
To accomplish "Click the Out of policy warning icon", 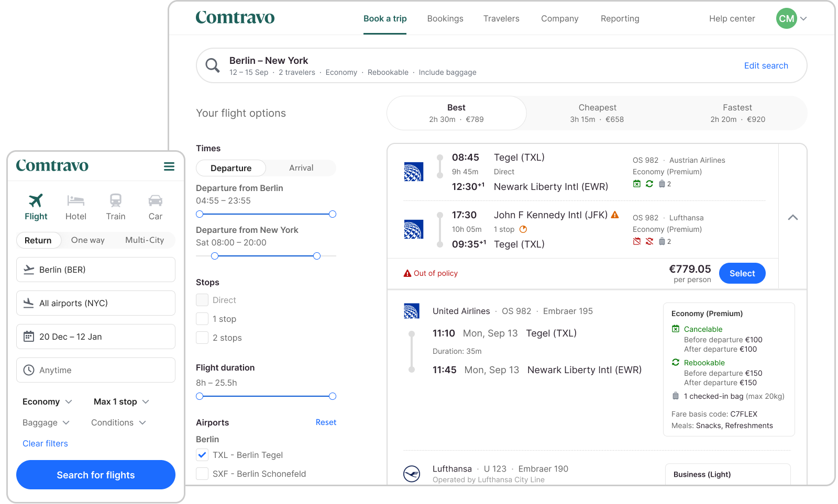I will click(407, 273).
